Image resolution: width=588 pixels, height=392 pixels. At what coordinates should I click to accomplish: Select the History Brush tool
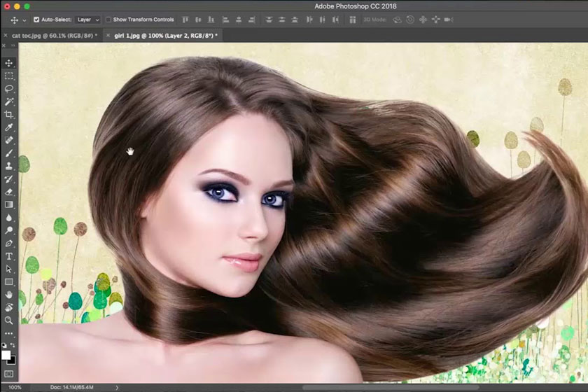click(9, 179)
